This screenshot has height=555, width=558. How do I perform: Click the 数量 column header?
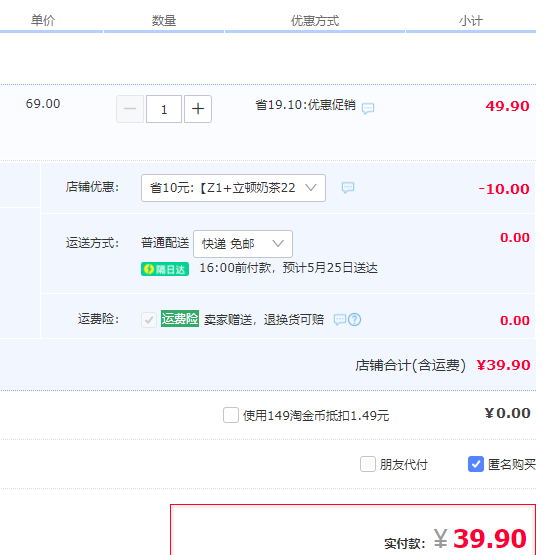[164, 21]
